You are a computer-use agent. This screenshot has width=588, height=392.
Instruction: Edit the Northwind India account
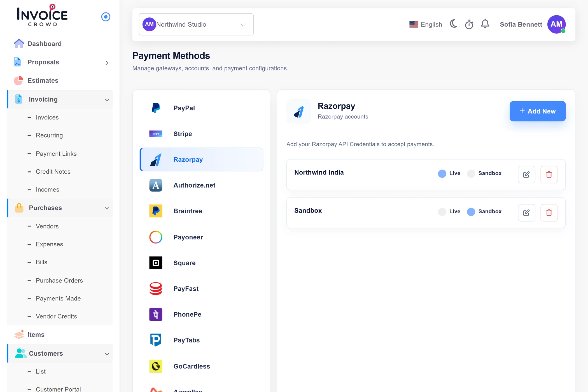[x=526, y=174]
